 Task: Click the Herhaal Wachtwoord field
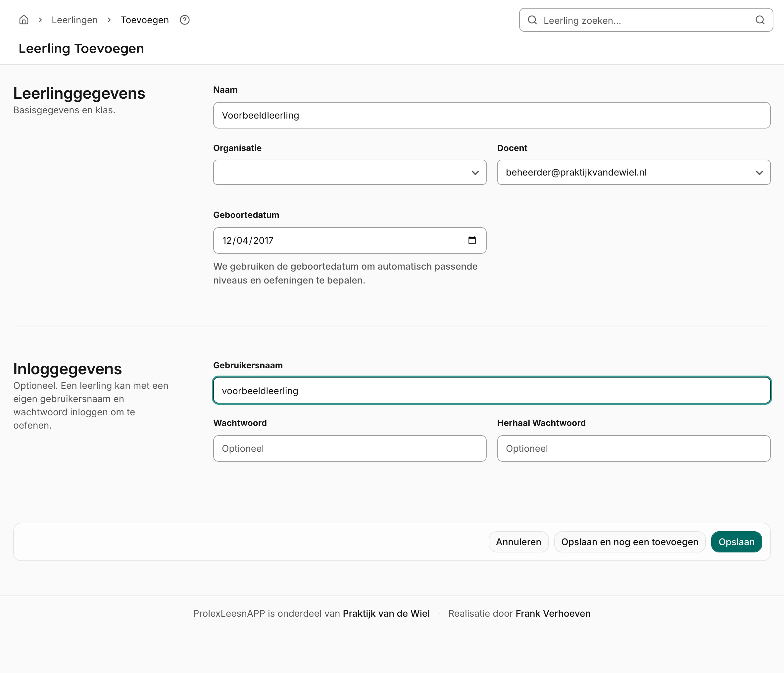633,448
